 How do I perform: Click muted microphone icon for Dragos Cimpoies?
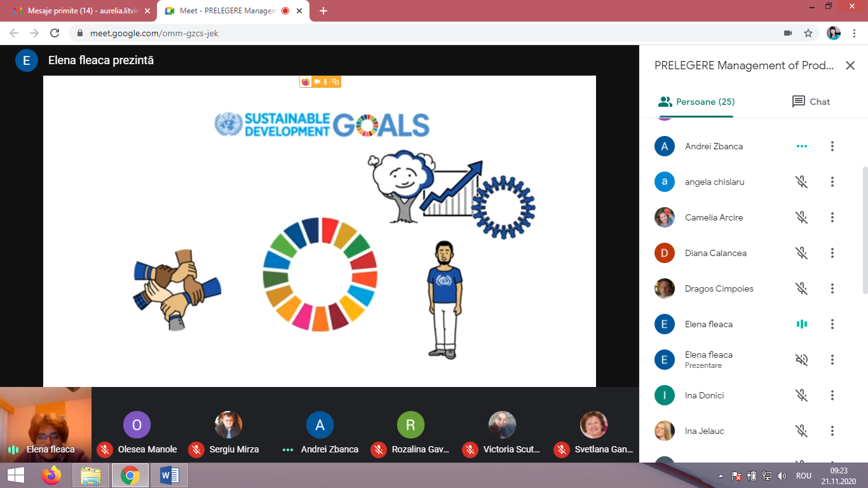(802, 288)
